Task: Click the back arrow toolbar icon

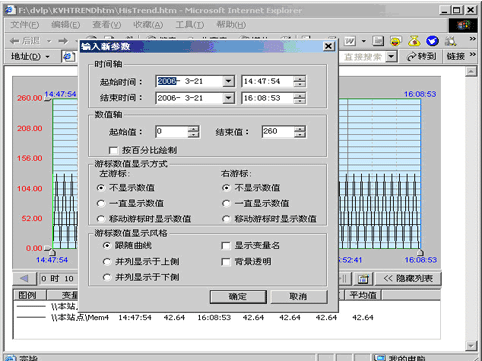Action: click(x=15, y=41)
